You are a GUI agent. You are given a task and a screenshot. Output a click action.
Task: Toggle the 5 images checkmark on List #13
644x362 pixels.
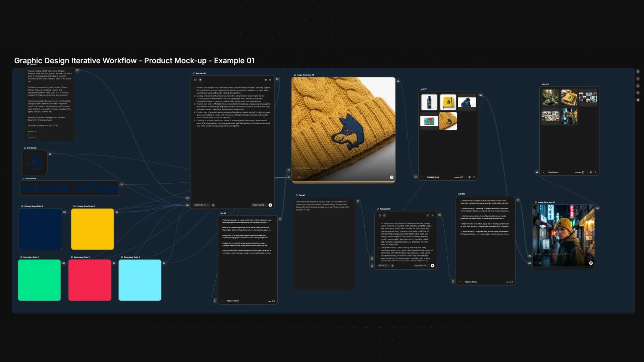(583, 172)
